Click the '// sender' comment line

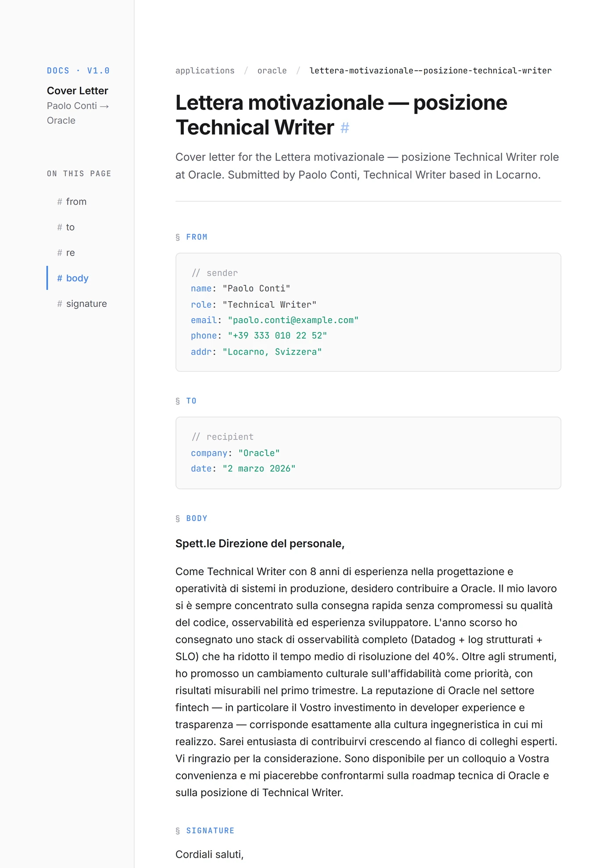point(214,273)
